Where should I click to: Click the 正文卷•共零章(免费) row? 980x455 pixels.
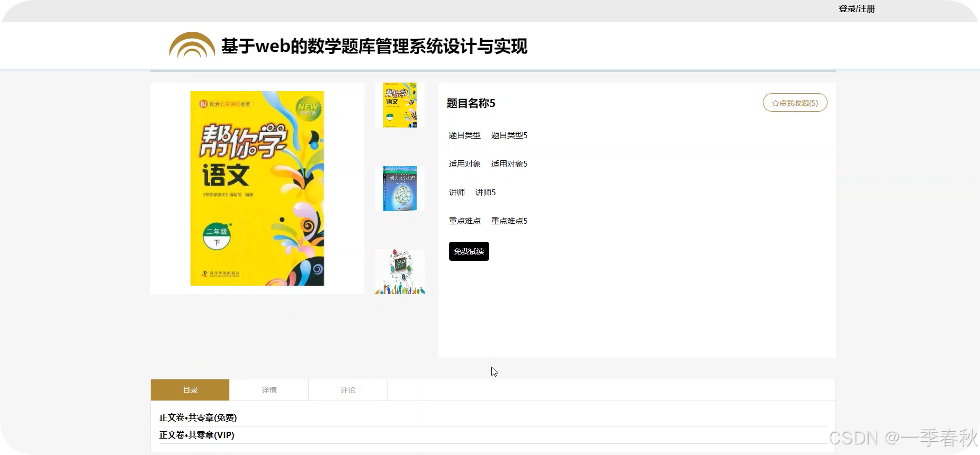(493, 417)
